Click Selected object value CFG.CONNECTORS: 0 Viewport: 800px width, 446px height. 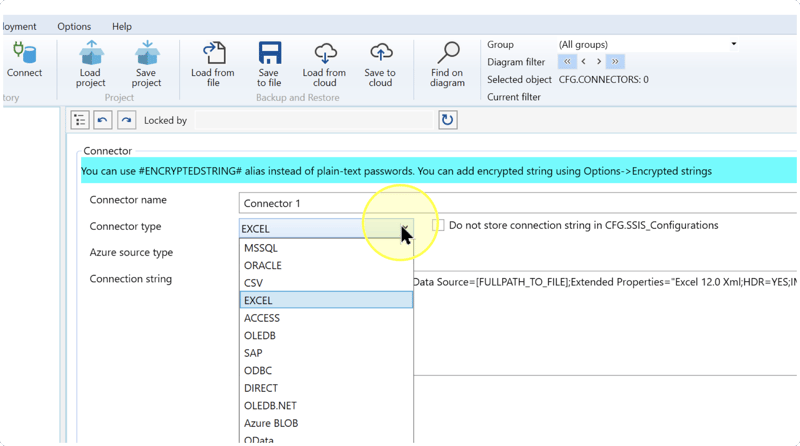(x=604, y=80)
